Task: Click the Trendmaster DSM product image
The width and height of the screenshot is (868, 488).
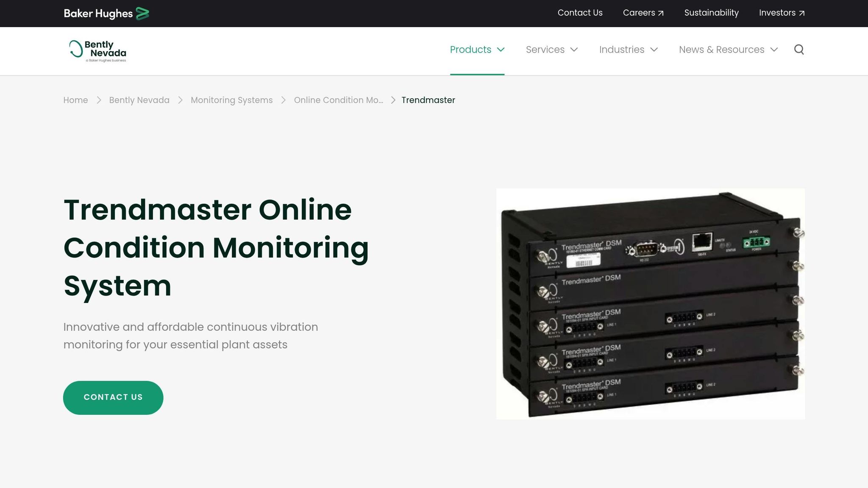Action: point(650,304)
